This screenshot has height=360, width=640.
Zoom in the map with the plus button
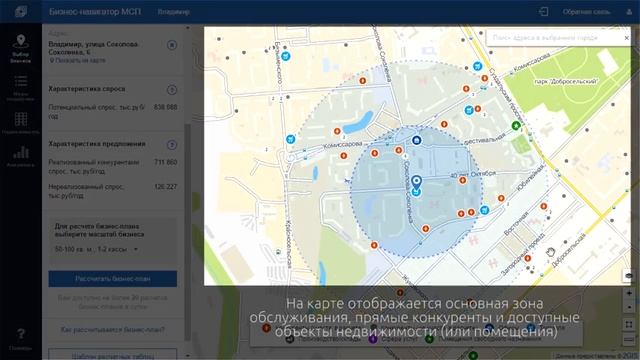coord(629,293)
